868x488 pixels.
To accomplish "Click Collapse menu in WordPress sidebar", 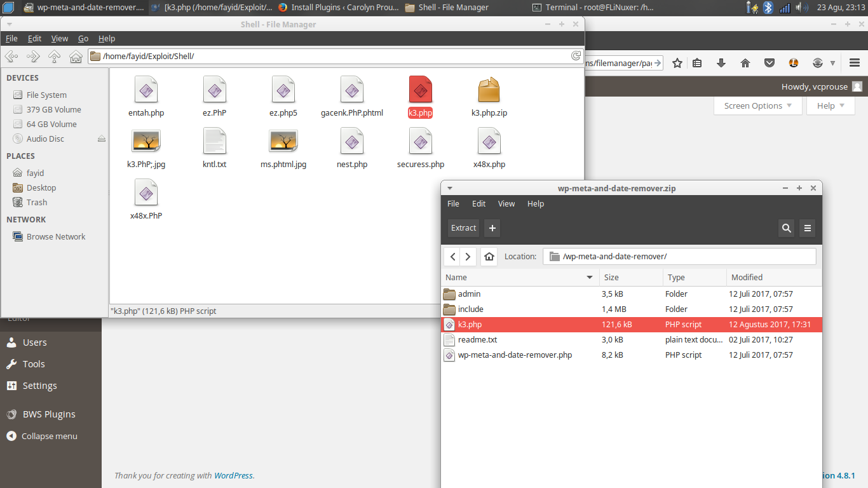I will [50, 437].
